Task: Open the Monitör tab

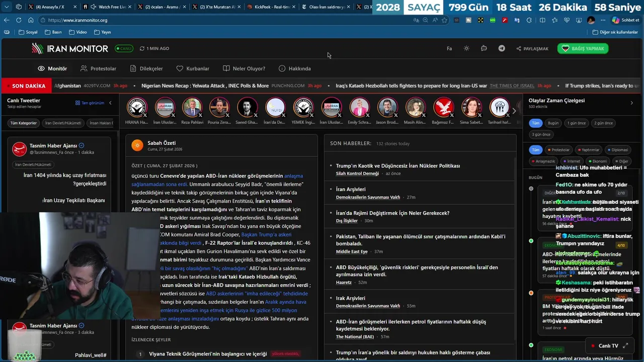Action: click(52, 68)
